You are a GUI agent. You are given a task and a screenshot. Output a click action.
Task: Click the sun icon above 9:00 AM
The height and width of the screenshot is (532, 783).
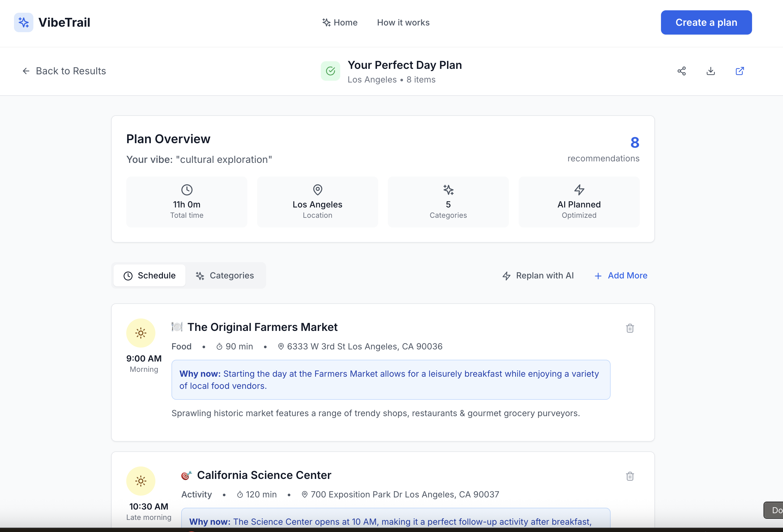(141, 333)
